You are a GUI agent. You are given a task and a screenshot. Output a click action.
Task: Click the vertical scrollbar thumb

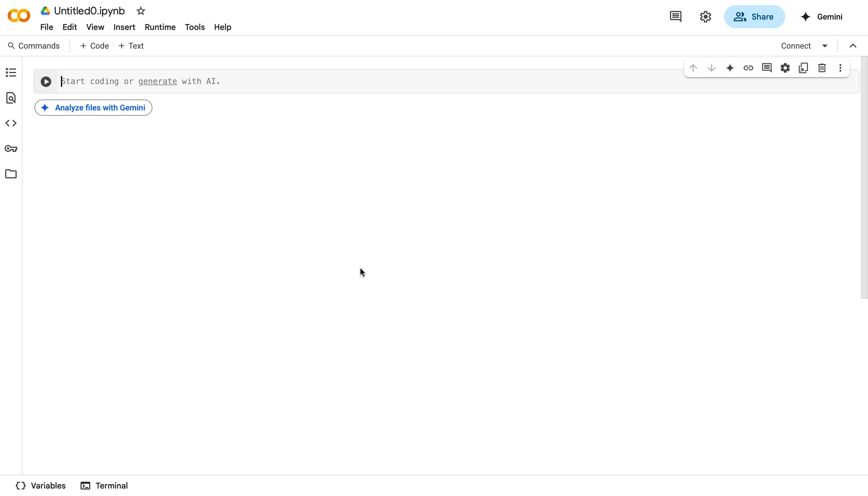[864, 178]
